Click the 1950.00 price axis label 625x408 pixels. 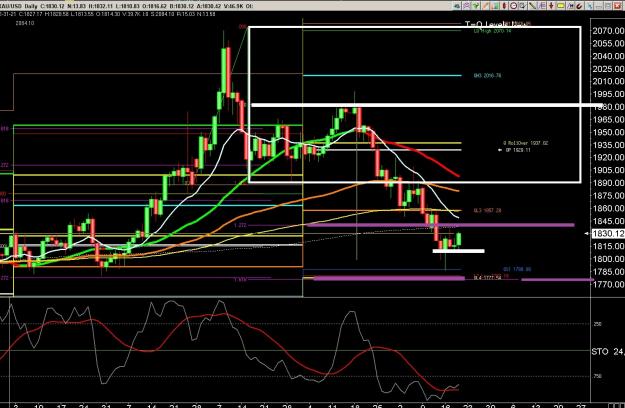coord(609,132)
